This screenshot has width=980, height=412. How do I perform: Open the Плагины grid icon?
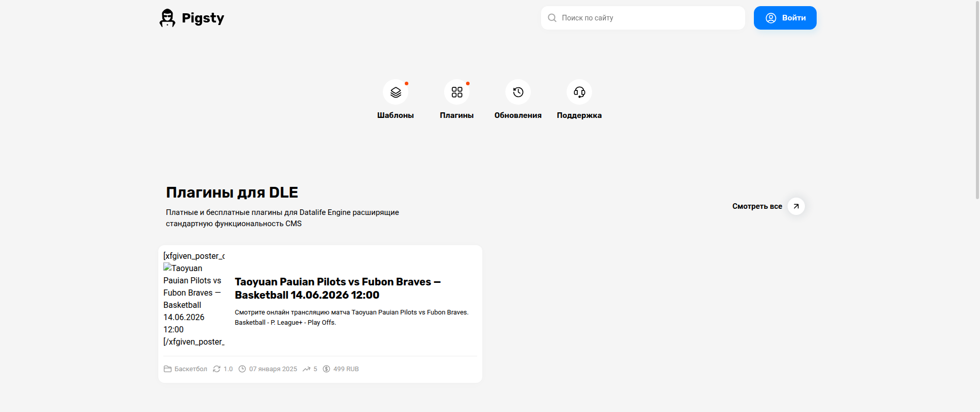[x=457, y=92]
